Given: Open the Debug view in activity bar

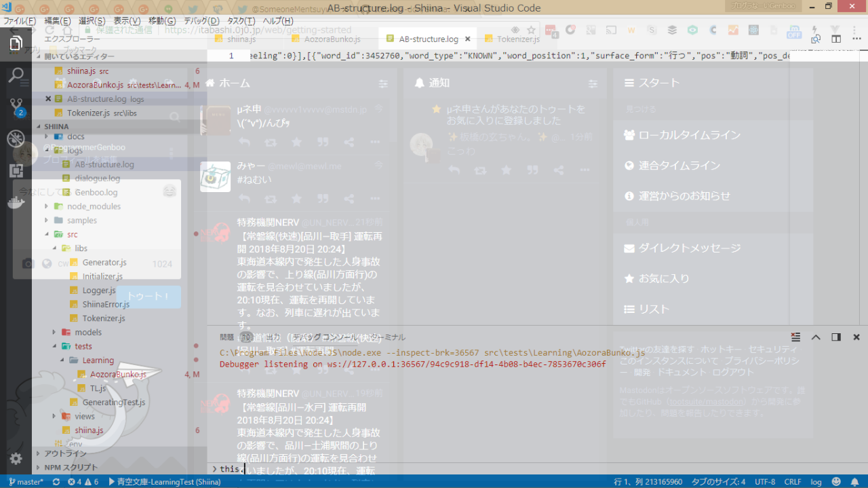Looking at the screenshot, I should click(16, 139).
